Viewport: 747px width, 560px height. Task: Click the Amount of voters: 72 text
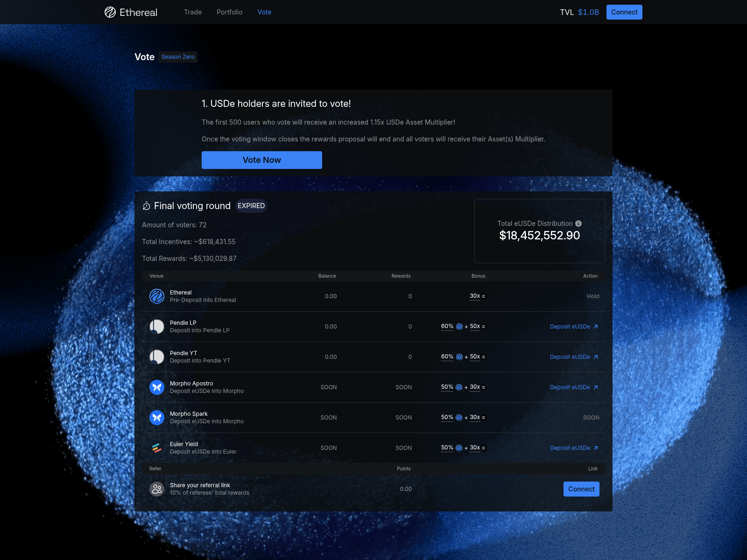point(174,225)
